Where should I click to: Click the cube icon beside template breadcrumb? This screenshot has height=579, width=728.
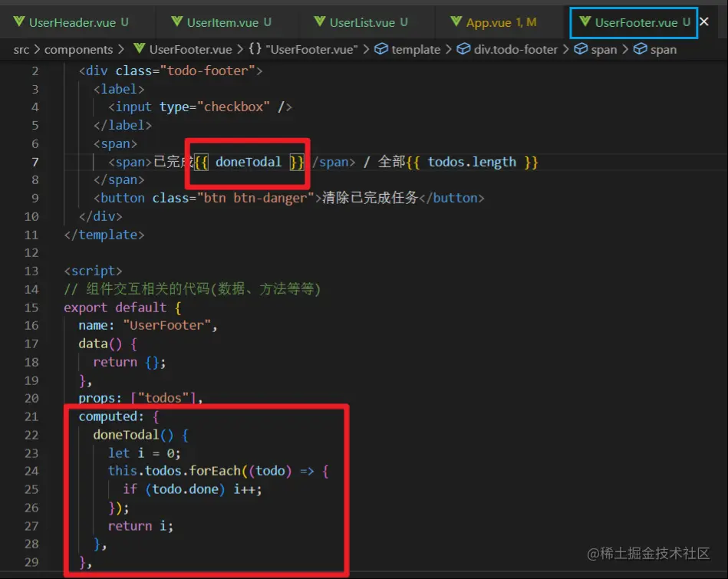[380, 49]
